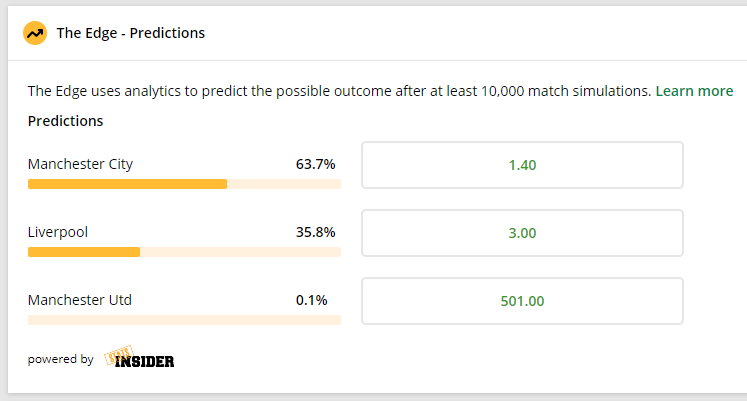Click the Stats Insider logo
The width and height of the screenshot is (747, 401).
pyautogui.click(x=139, y=357)
